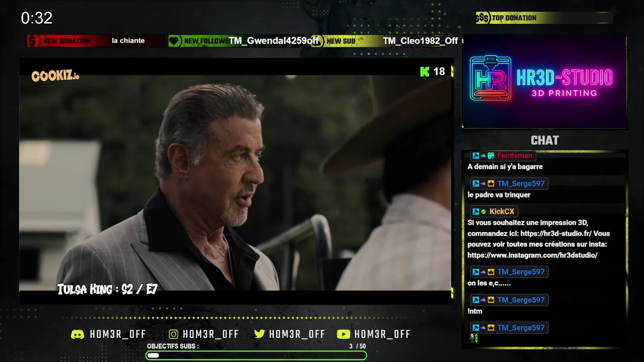
Task: Click the blue badge before Fectivman's name
Action: click(x=475, y=156)
